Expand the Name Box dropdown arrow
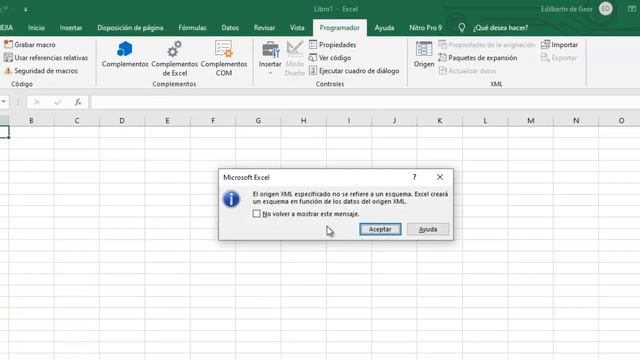This screenshot has width=640, height=360. (x=4, y=102)
